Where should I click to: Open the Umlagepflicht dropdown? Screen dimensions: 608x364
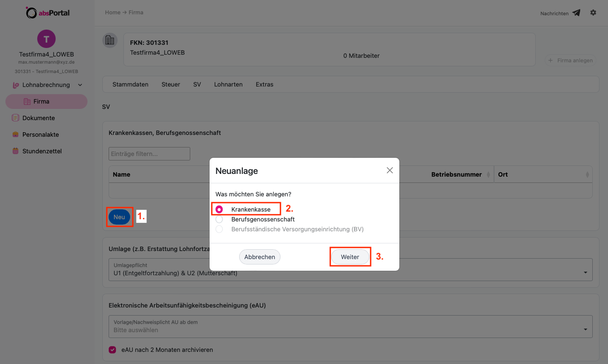pyautogui.click(x=350, y=270)
